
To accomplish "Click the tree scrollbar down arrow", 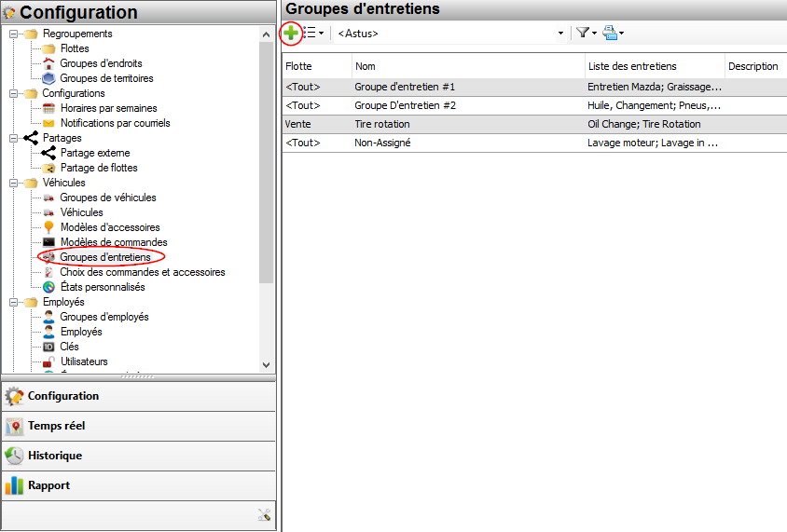I will pyautogui.click(x=267, y=365).
